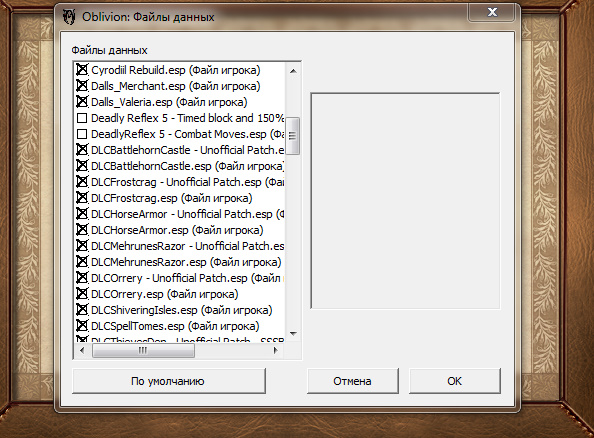This screenshot has width=594, height=438.
Task: Confirm with the OK button
Action: coord(455,381)
